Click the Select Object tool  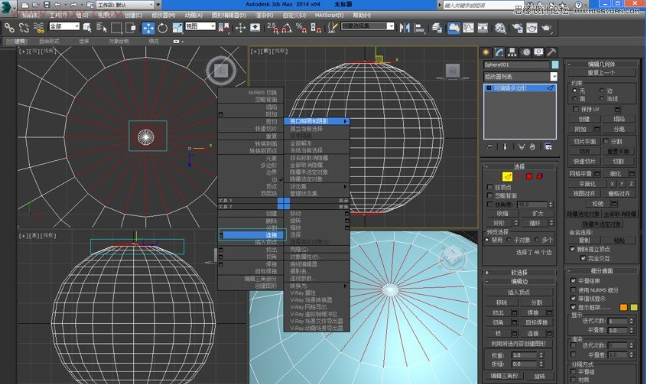point(87,28)
